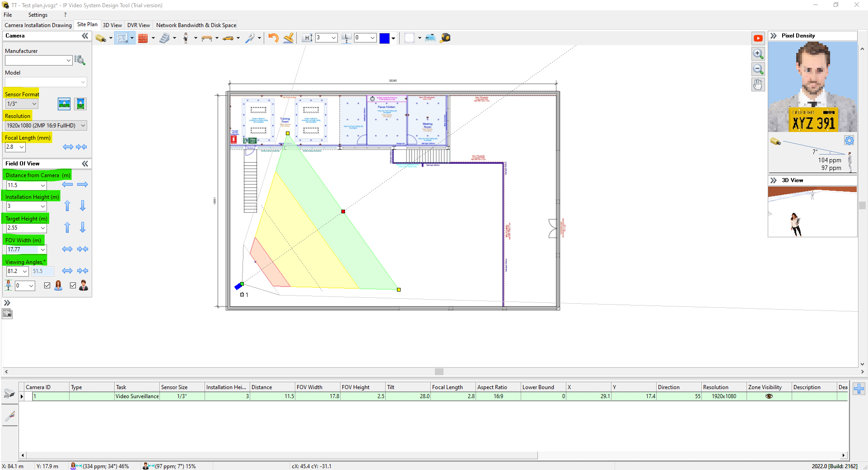Open the Resolution dropdown
Viewport: 868px width, 470px height.
coord(83,125)
